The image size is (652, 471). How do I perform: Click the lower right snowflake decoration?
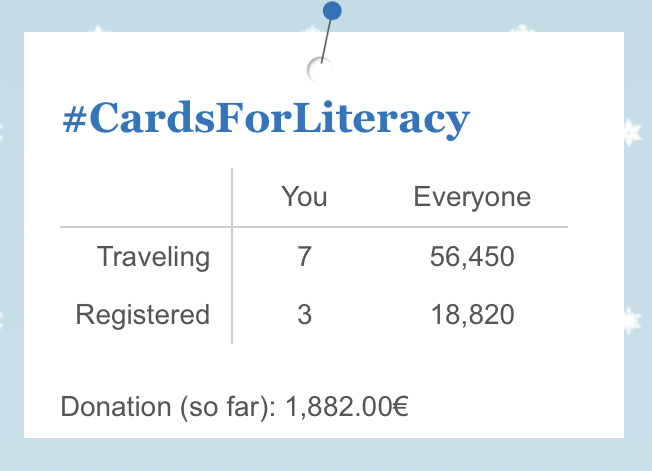(x=632, y=320)
